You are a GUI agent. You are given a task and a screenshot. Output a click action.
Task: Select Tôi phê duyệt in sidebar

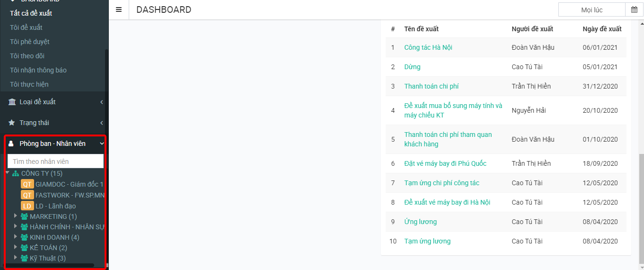click(29, 42)
